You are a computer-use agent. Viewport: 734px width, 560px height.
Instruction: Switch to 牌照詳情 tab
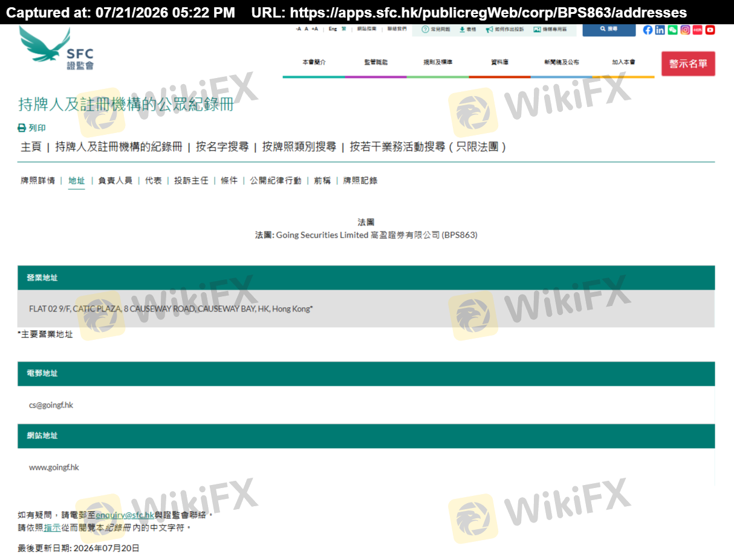coord(37,180)
